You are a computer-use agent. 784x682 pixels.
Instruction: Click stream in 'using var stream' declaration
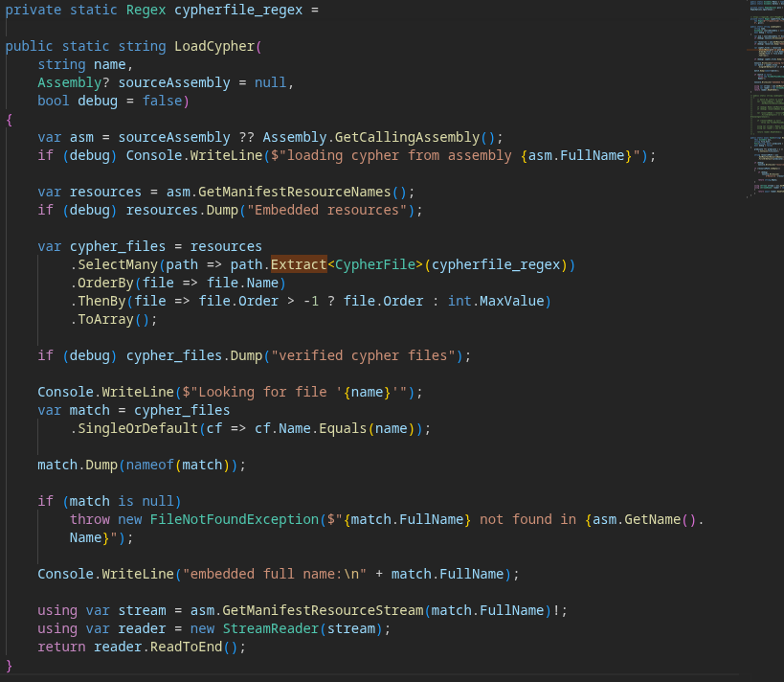(142, 610)
